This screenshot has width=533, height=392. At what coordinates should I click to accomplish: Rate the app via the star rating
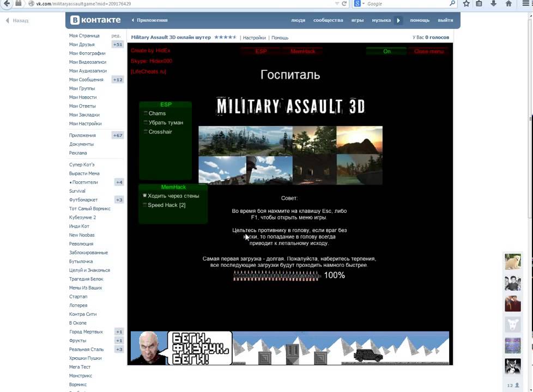pos(225,37)
